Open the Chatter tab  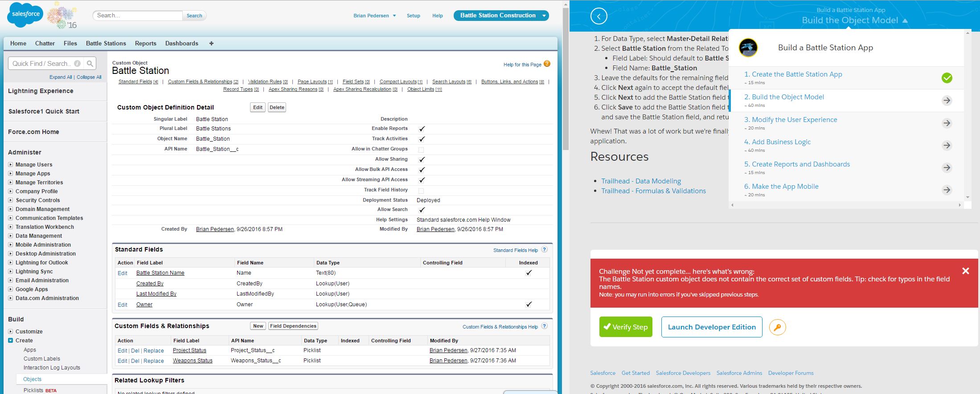pos(45,43)
